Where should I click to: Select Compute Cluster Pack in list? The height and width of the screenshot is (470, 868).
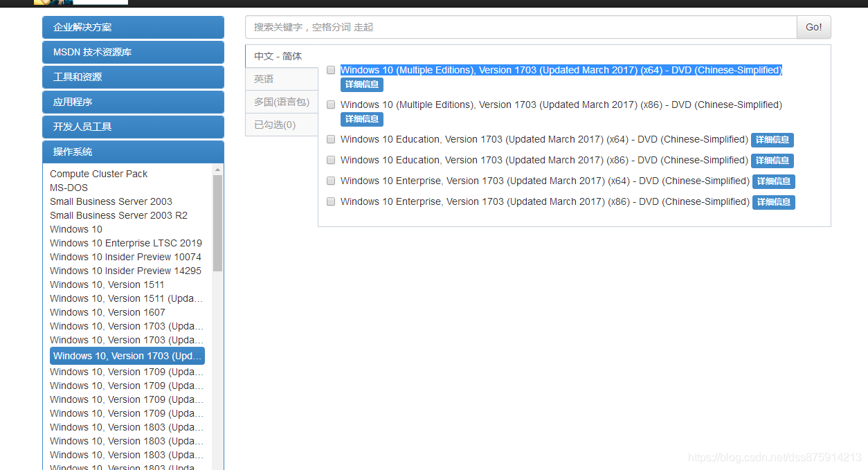click(99, 174)
